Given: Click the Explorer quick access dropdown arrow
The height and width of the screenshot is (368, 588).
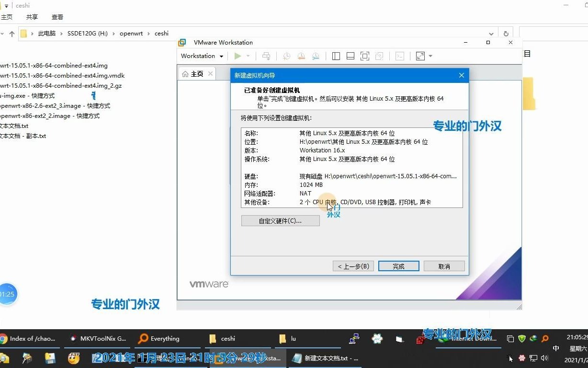Looking at the screenshot, I should (x=6, y=6).
